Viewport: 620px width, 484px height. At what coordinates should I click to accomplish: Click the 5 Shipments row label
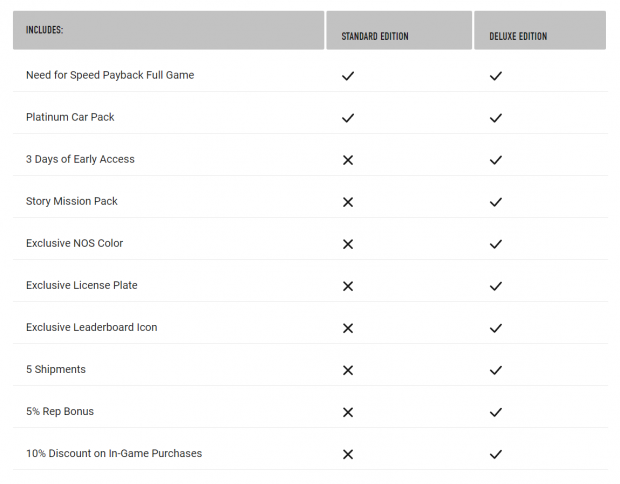coord(56,369)
